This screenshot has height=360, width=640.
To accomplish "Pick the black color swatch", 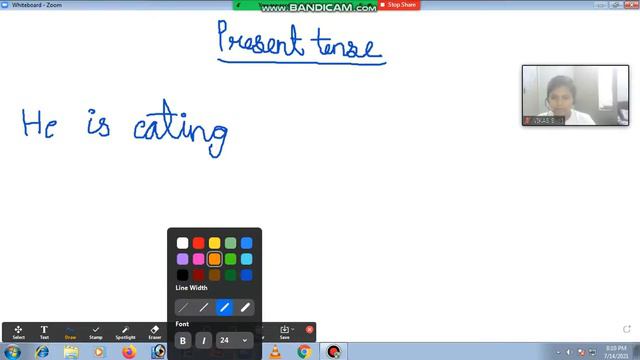I will click(182, 275).
